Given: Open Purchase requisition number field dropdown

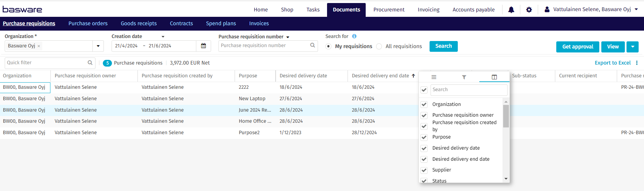Looking at the screenshot, I should click(288, 37).
